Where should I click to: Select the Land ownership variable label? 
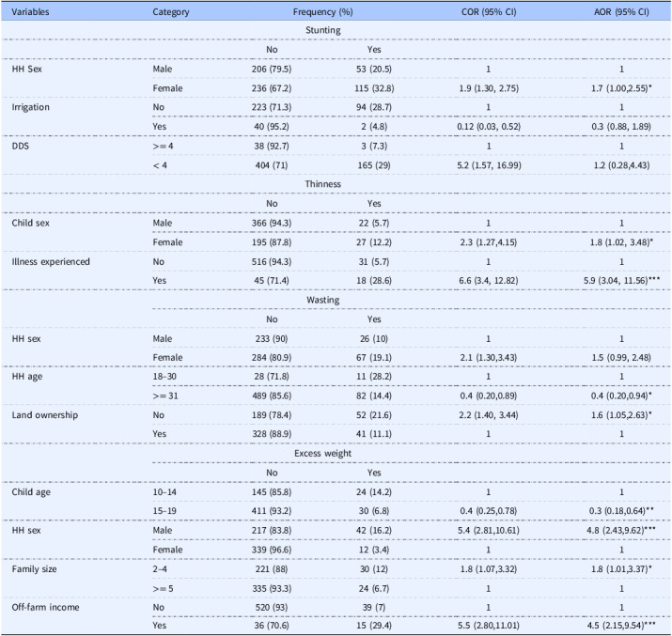[44, 415]
